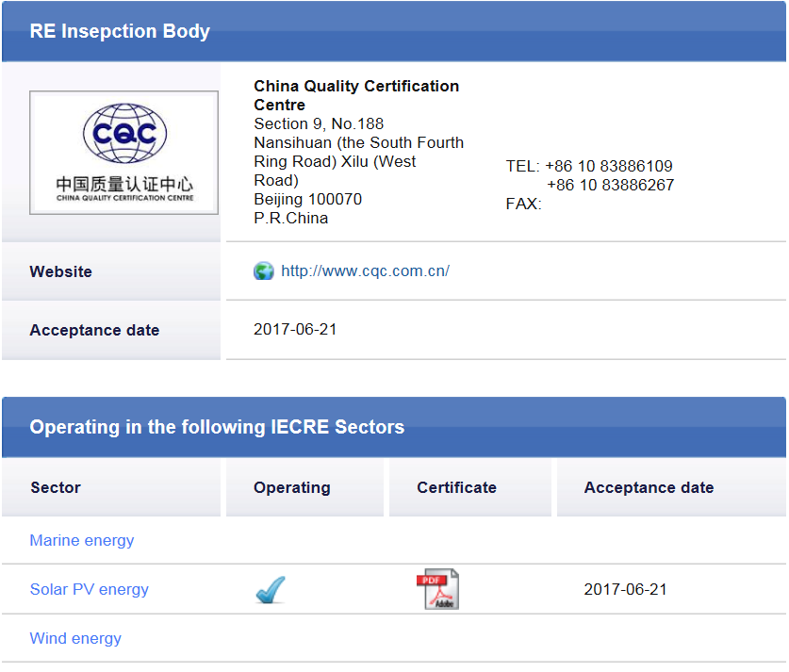
Task: Click the Operating in the following IECRE Sectors heading
Action: pyautogui.click(x=217, y=427)
